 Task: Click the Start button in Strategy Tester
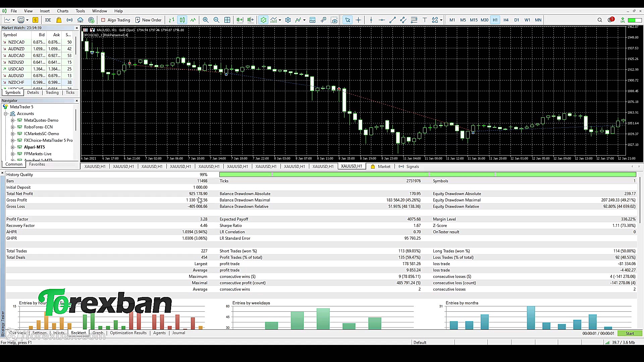pyautogui.click(x=630, y=334)
